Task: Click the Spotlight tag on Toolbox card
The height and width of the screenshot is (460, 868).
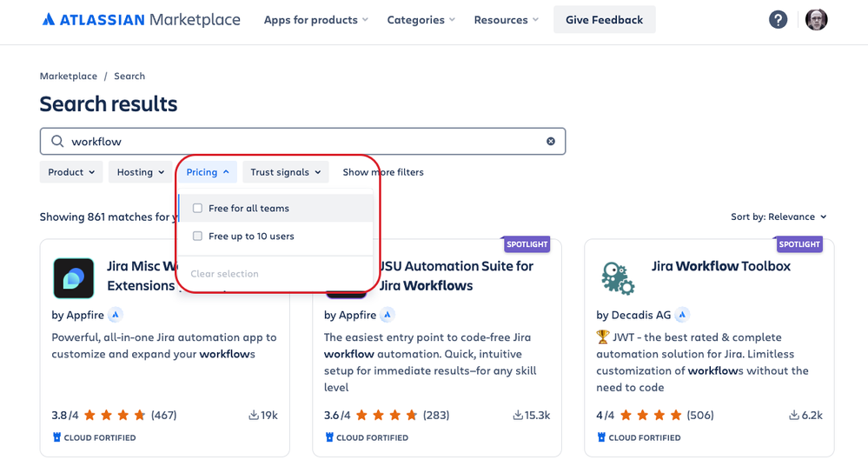Action: point(799,244)
